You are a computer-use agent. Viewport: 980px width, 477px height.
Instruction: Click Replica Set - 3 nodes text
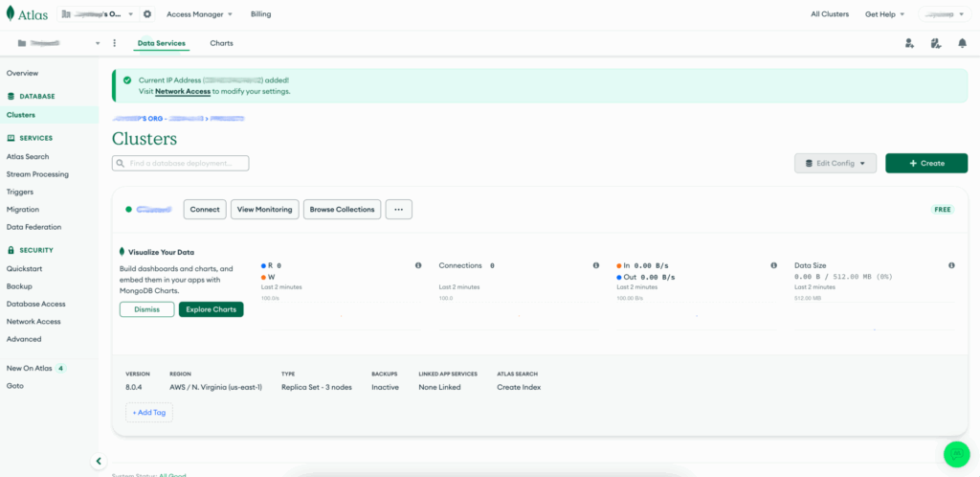point(316,387)
